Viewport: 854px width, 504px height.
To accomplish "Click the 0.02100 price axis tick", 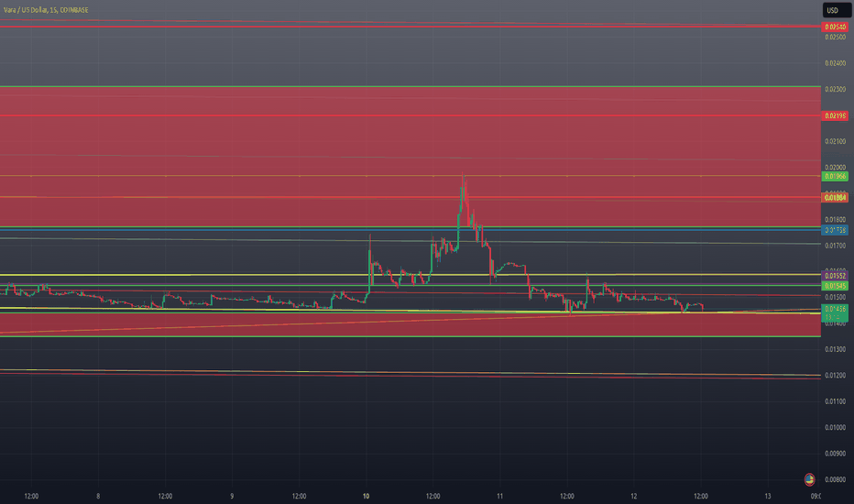I will [836, 141].
